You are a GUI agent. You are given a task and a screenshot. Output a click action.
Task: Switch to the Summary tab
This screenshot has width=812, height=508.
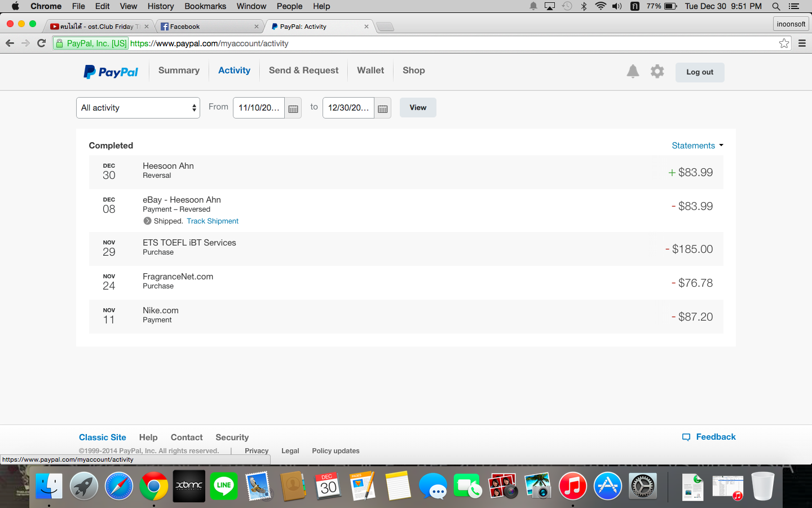pyautogui.click(x=179, y=71)
